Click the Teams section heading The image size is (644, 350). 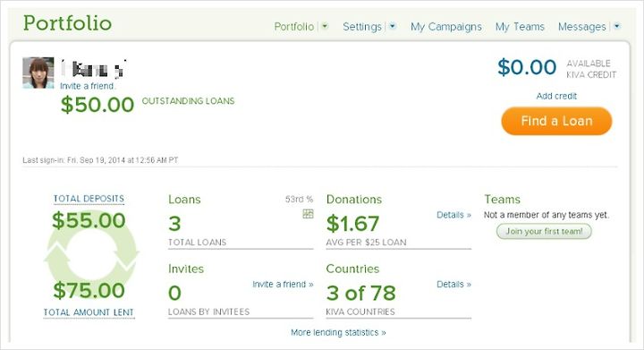(502, 200)
